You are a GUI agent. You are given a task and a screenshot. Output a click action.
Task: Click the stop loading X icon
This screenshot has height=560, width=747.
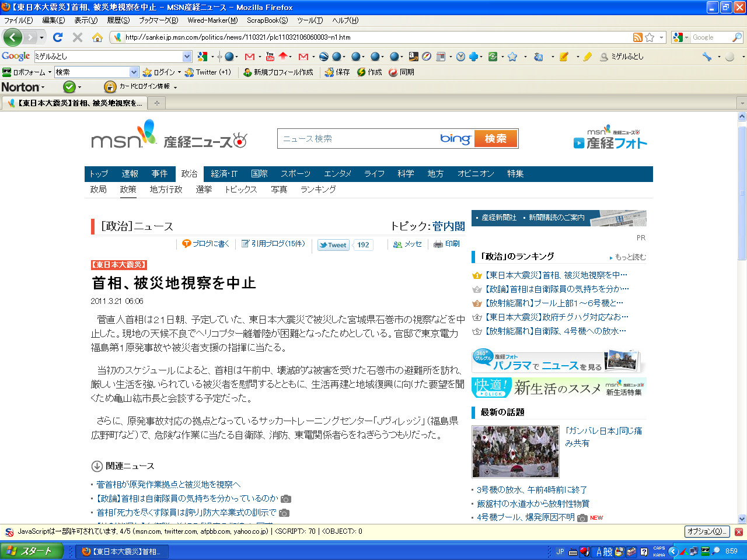pos(78,37)
